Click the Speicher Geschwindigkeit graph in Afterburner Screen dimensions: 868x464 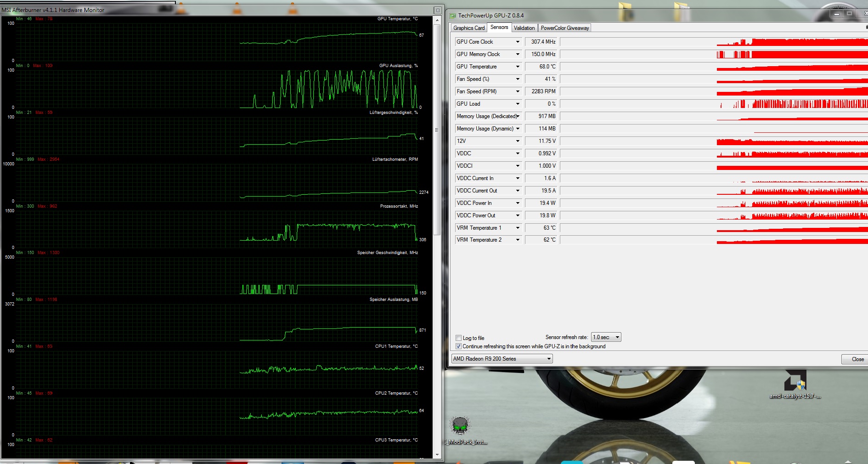coord(217,276)
